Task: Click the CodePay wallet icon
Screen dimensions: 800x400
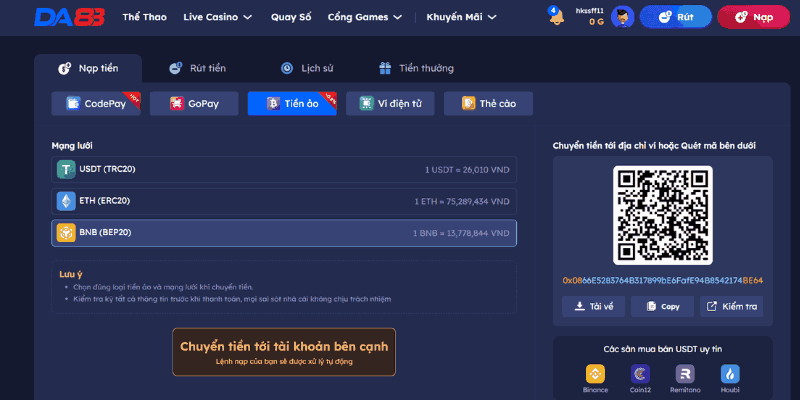Action: 73,104
